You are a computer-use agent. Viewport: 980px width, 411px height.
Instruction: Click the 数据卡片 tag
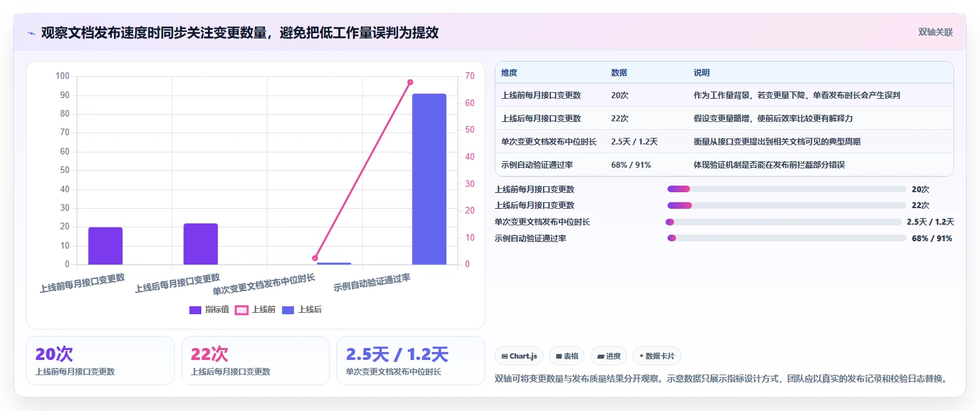pyautogui.click(x=657, y=356)
